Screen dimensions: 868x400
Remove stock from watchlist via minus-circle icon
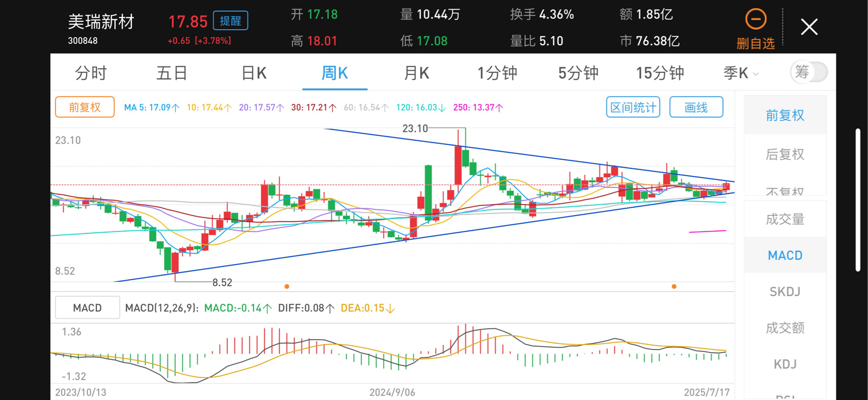click(755, 20)
